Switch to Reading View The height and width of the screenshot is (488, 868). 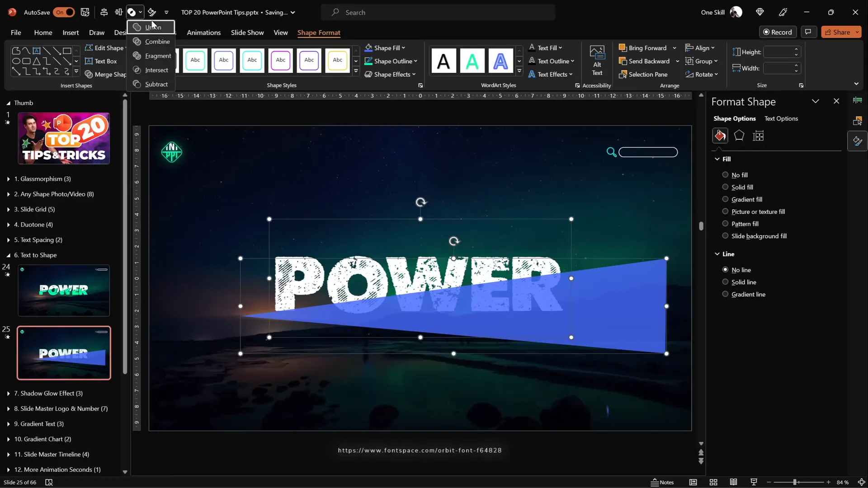(733, 482)
